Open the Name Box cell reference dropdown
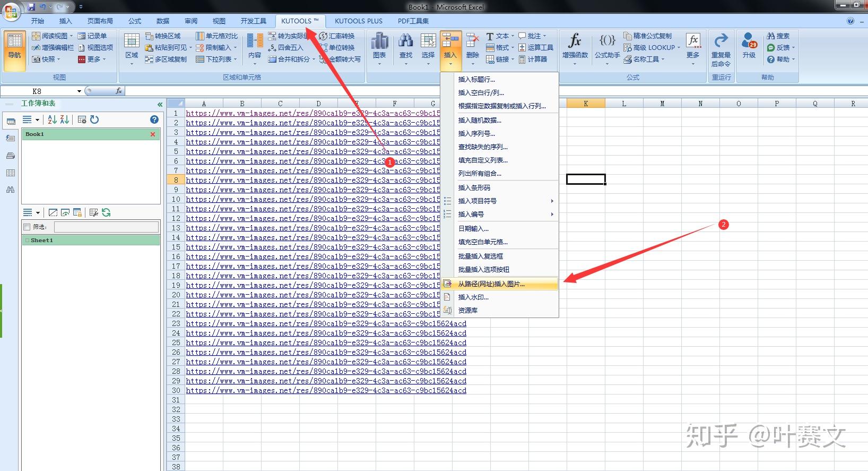Screen dimensions: 868x471 (x=79, y=91)
